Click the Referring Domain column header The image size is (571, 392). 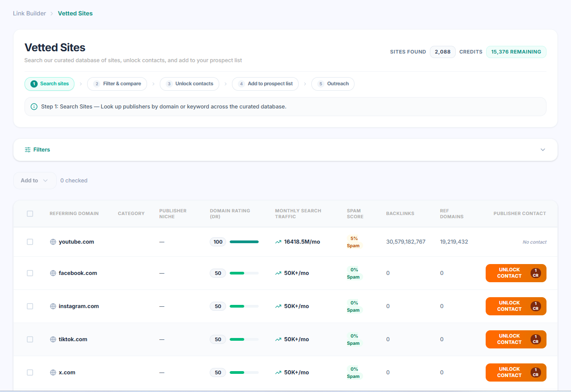click(74, 214)
